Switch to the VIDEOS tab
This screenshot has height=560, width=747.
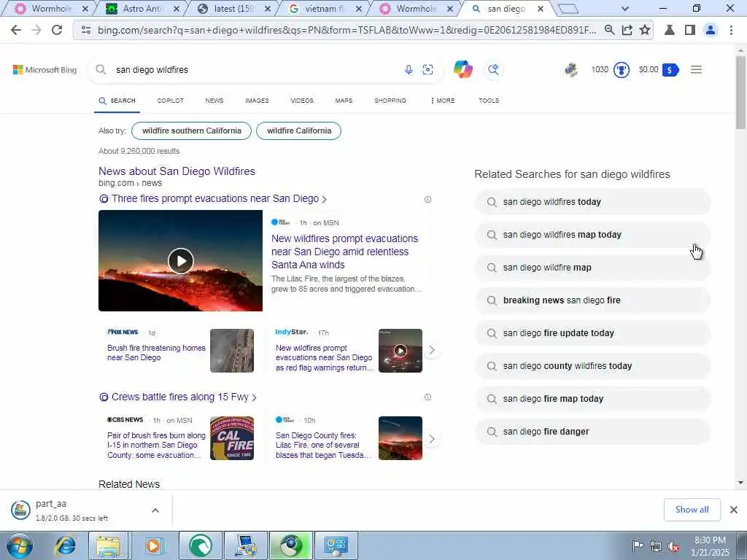[x=302, y=101]
